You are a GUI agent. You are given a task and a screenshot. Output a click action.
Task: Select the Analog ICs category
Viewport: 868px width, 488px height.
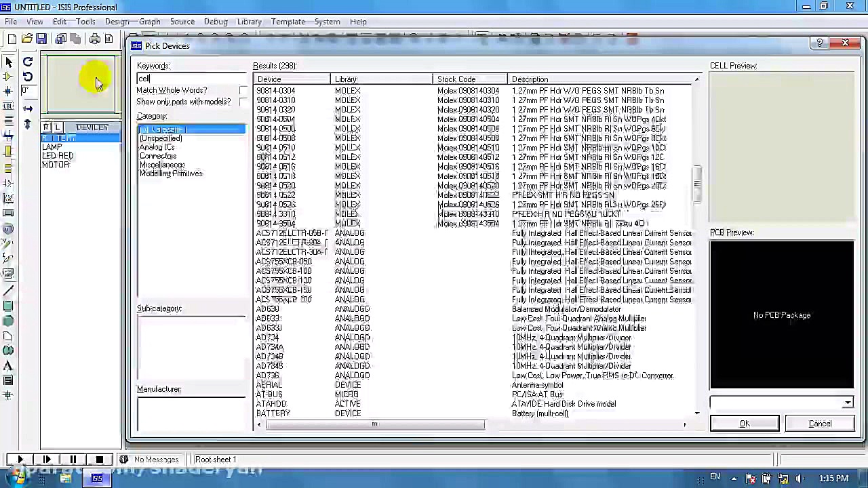157,147
